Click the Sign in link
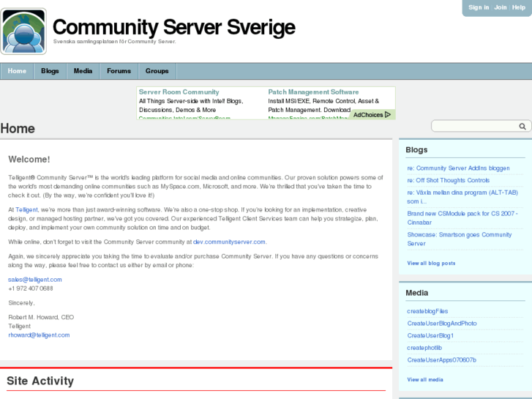 point(479,7)
